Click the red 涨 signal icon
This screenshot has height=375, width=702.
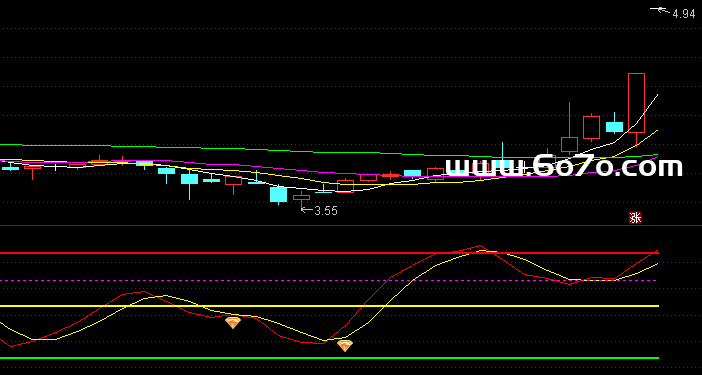pos(635,218)
